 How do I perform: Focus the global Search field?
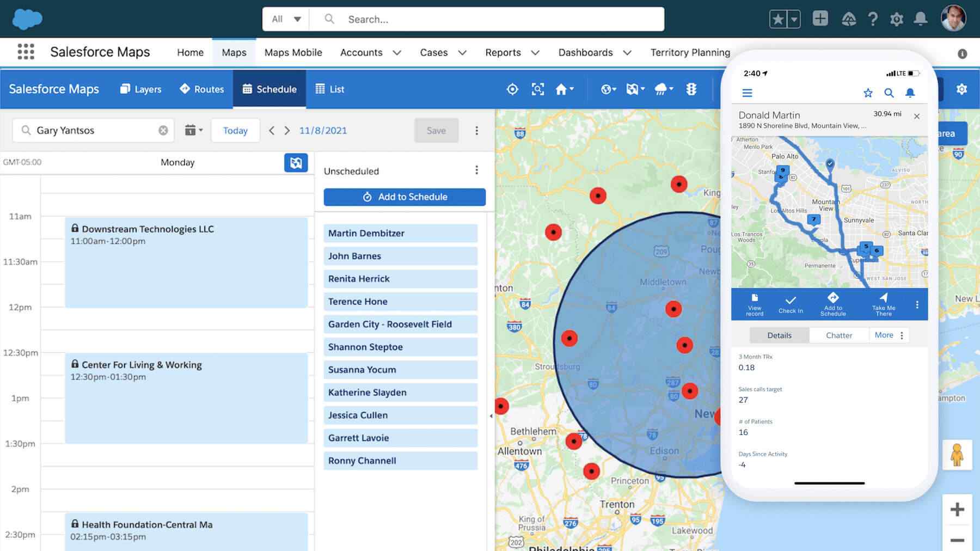coord(487,19)
